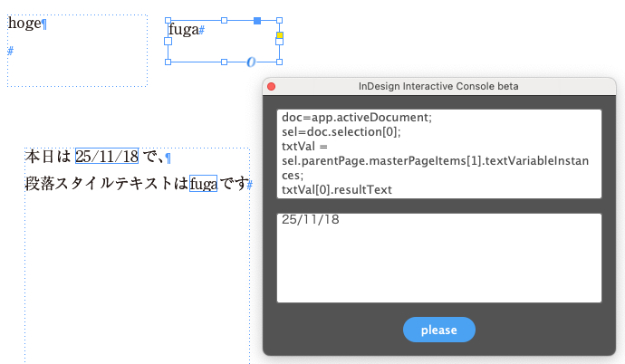Viewport: 625px width, 364px height.
Task: Close the InDesign Interactive Console window
Action: [x=271, y=86]
